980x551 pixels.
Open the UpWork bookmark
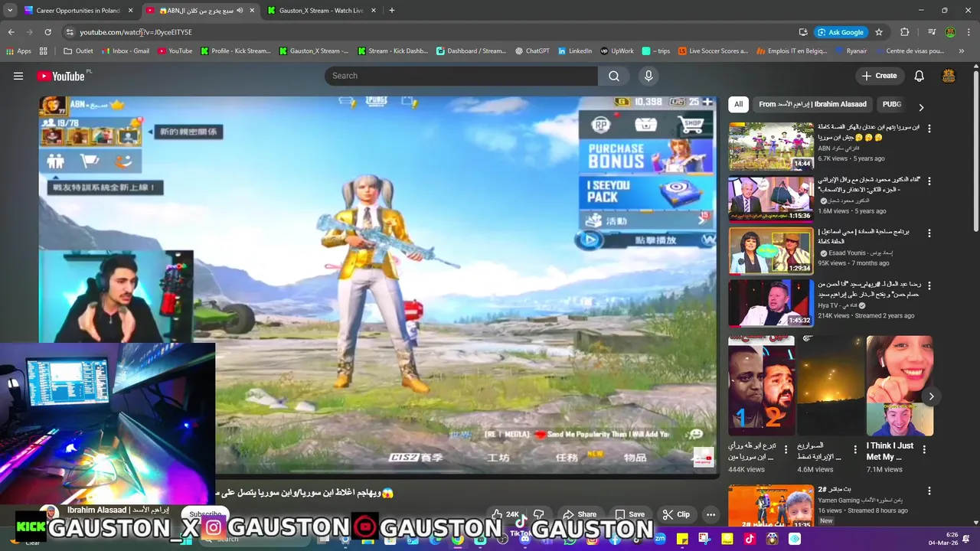click(617, 51)
